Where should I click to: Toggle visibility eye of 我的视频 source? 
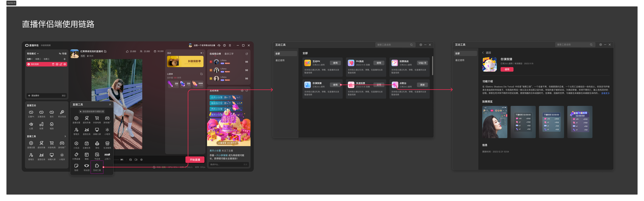tap(65, 64)
